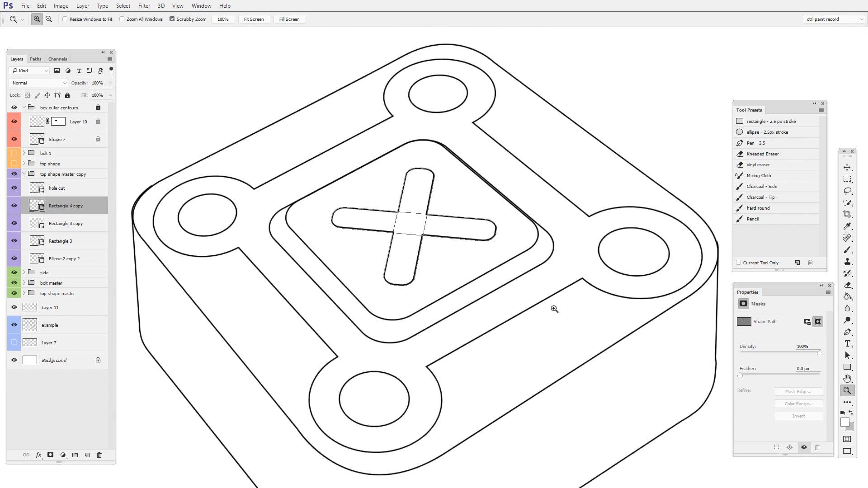Switch to the Channels tab
The image size is (868, 488).
click(57, 59)
